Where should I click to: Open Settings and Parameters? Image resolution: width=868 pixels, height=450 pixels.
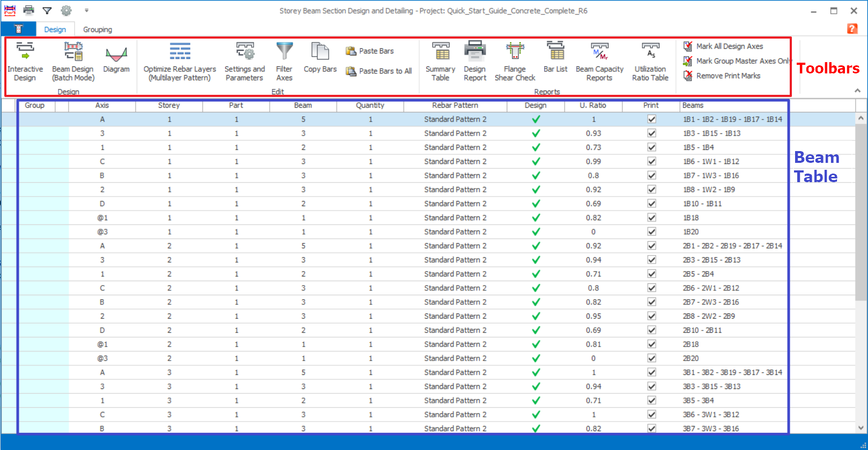coord(244,62)
